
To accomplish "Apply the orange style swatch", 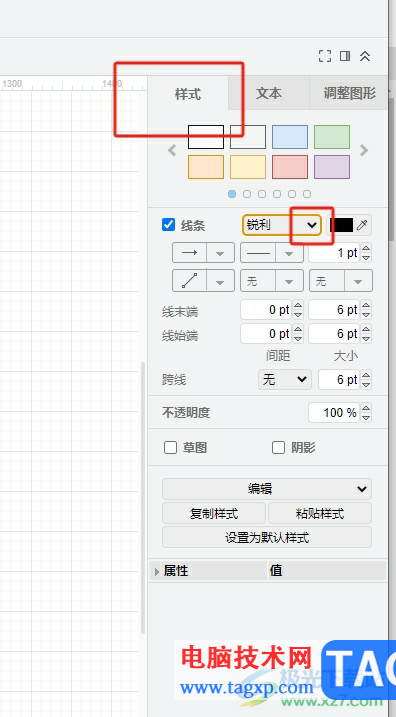I will click(x=206, y=167).
